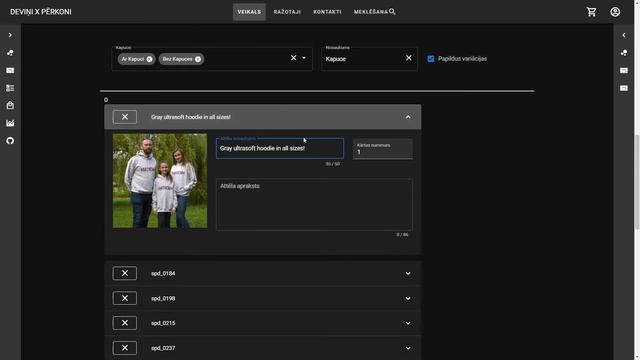The image size is (640, 360).
Task: Go to the KONTAKTI tab
Action: (x=327, y=12)
